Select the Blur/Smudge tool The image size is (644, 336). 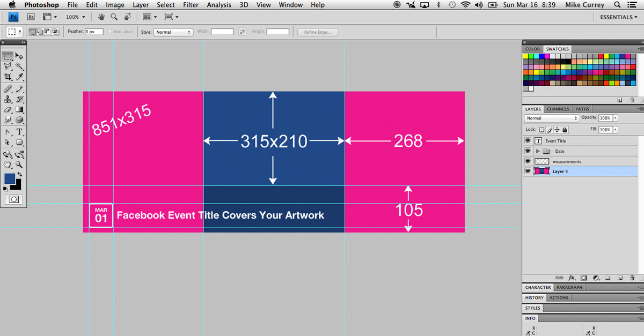click(x=8, y=120)
